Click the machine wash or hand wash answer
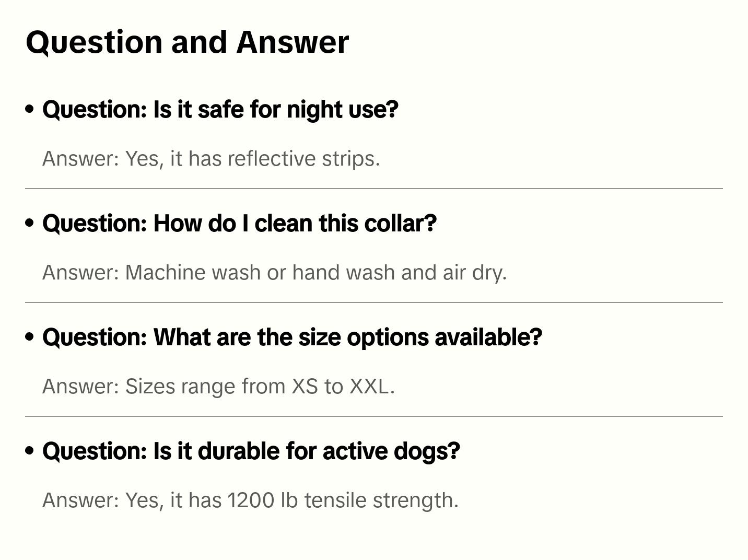 click(x=274, y=272)
